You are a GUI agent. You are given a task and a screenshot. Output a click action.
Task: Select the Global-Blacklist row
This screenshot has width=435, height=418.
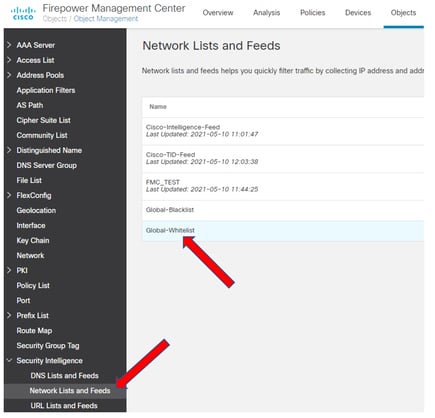click(x=283, y=210)
